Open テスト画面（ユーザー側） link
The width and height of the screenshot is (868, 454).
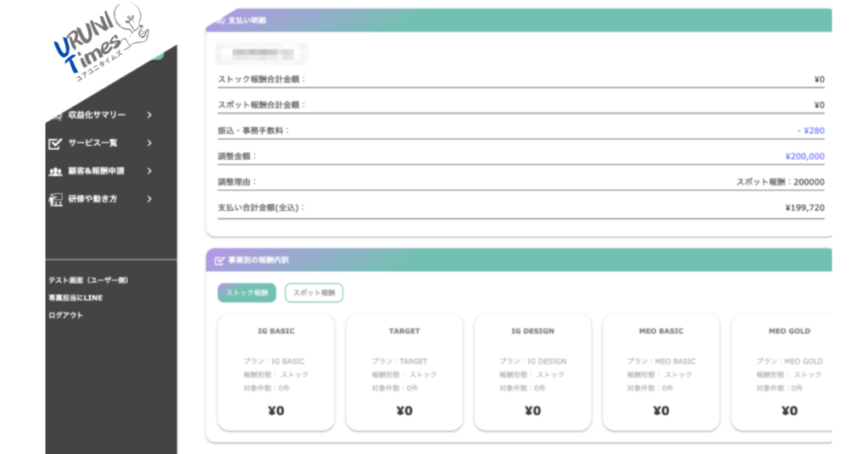click(x=88, y=280)
